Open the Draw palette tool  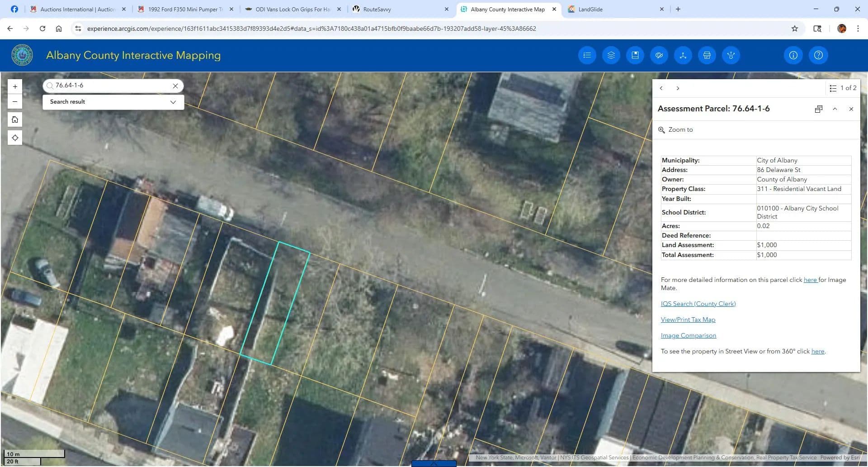coord(659,55)
